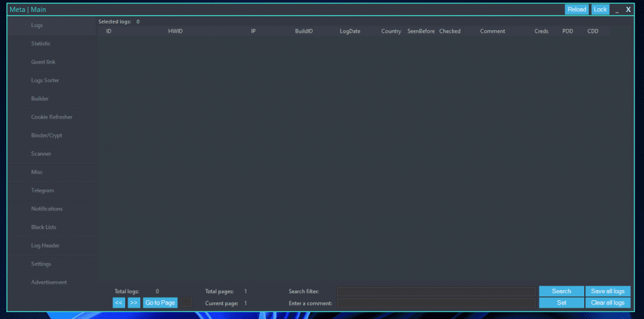Go to previous page with << button
644x319 pixels.
[119, 303]
